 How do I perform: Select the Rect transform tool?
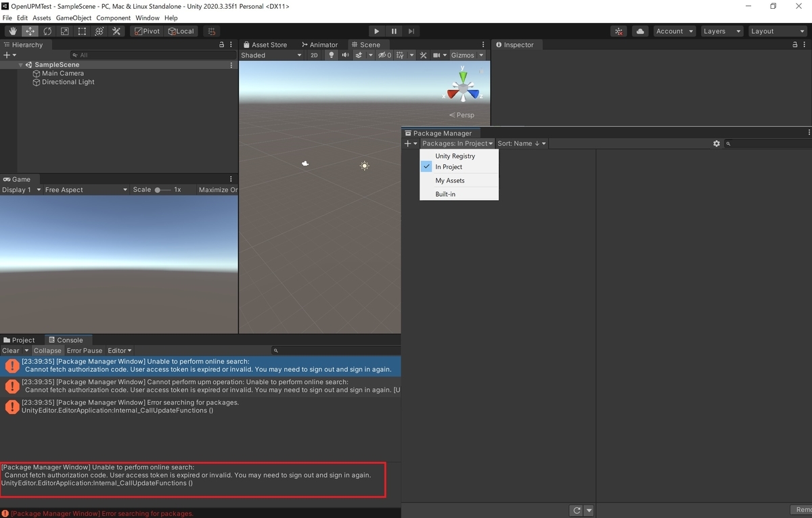(82, 31)
